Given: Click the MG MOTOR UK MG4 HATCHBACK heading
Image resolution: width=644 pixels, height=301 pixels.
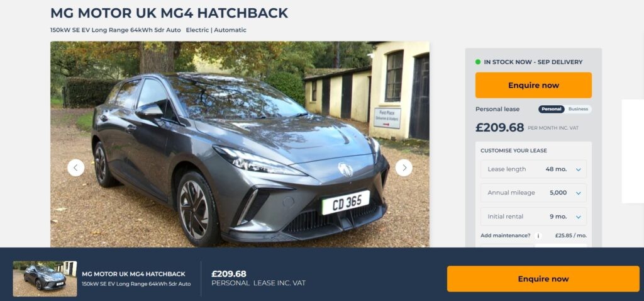Looking at the screenshot, I should click(x=169, y=13).
